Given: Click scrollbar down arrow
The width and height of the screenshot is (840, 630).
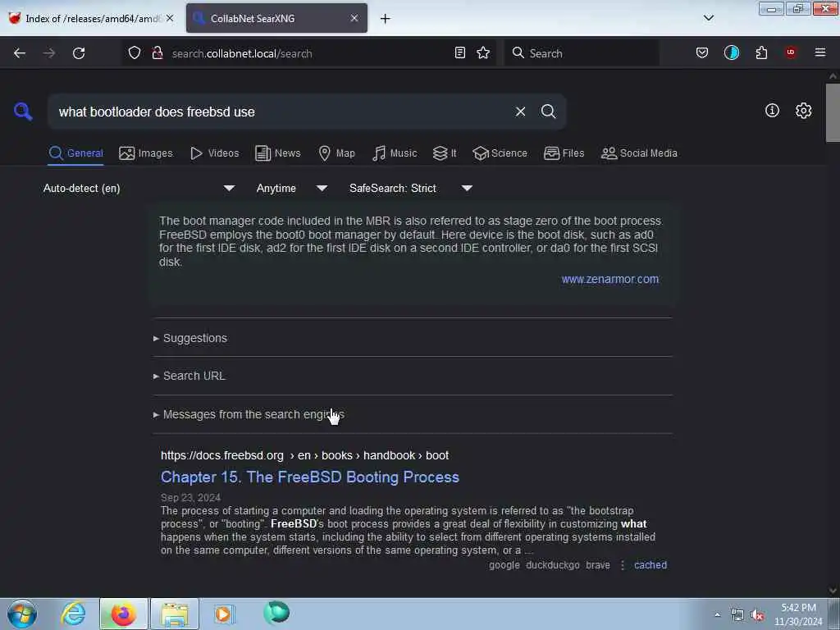Looking at the screenshot, I should pyautogui.click(x=833, y=591).
